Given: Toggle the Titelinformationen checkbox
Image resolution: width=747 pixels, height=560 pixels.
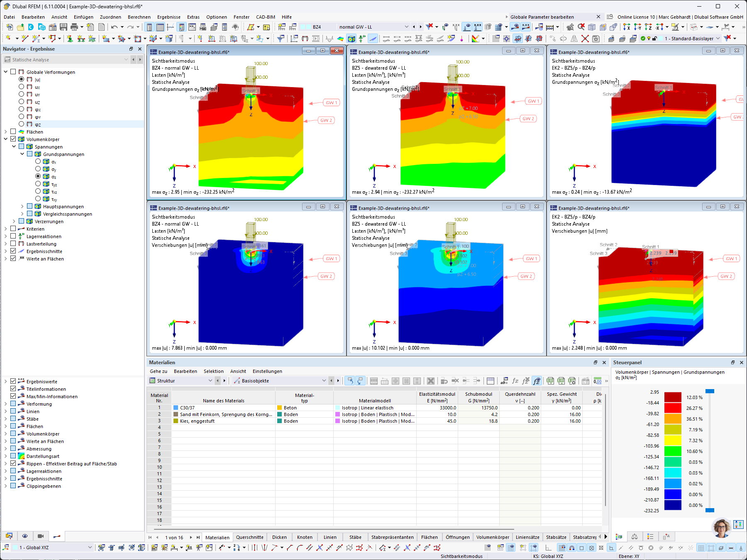Looking at the screenshot, I should [x=13, y=389].
